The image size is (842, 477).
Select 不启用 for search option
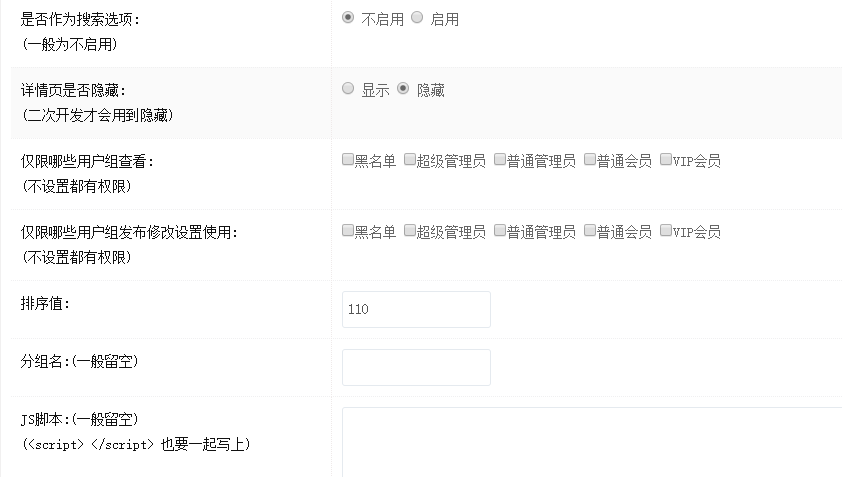(x=348, y=18)
